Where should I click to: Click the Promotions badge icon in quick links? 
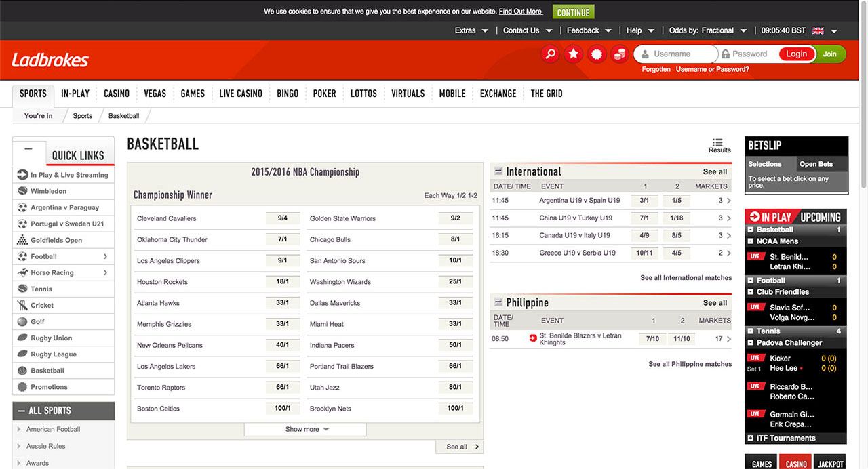[x=22, y=387]
